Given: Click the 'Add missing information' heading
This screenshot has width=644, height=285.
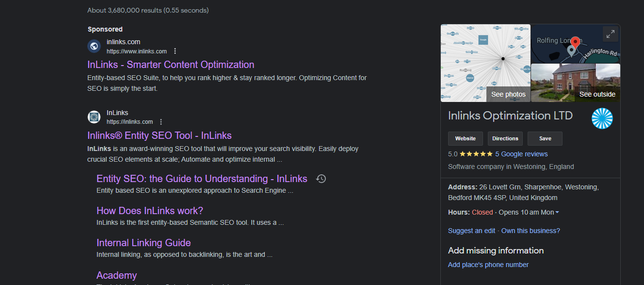Looking at the screenshot, I should click(496, 251).
